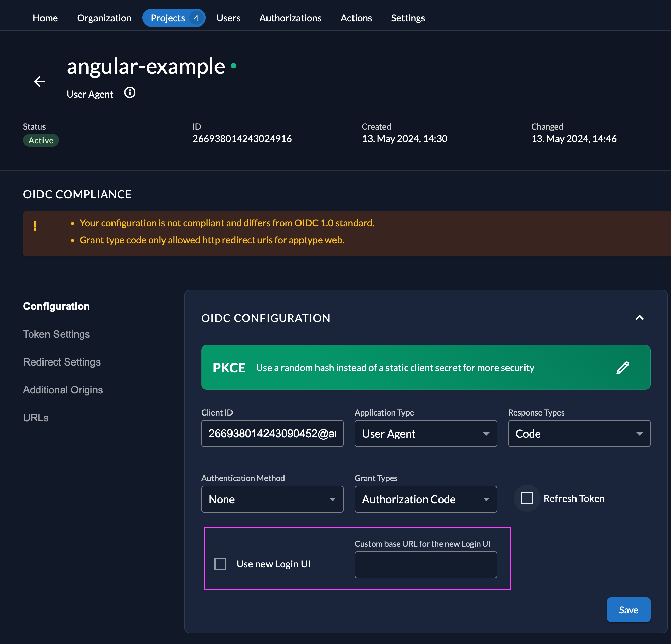Collapse the OIDC Configuration panel chevron

[x=640, y=317]
